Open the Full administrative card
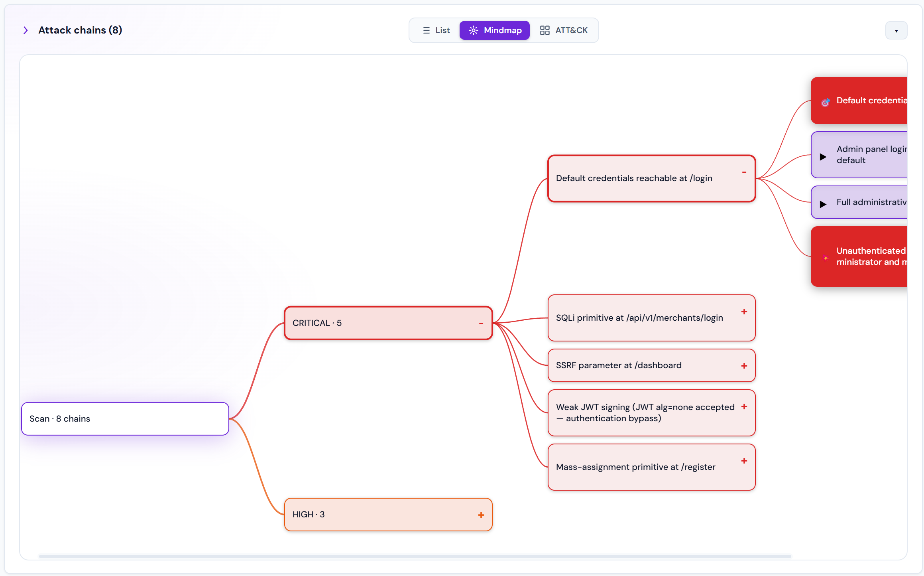Screen dimensions: 924x576 click(x=859, y=202)
